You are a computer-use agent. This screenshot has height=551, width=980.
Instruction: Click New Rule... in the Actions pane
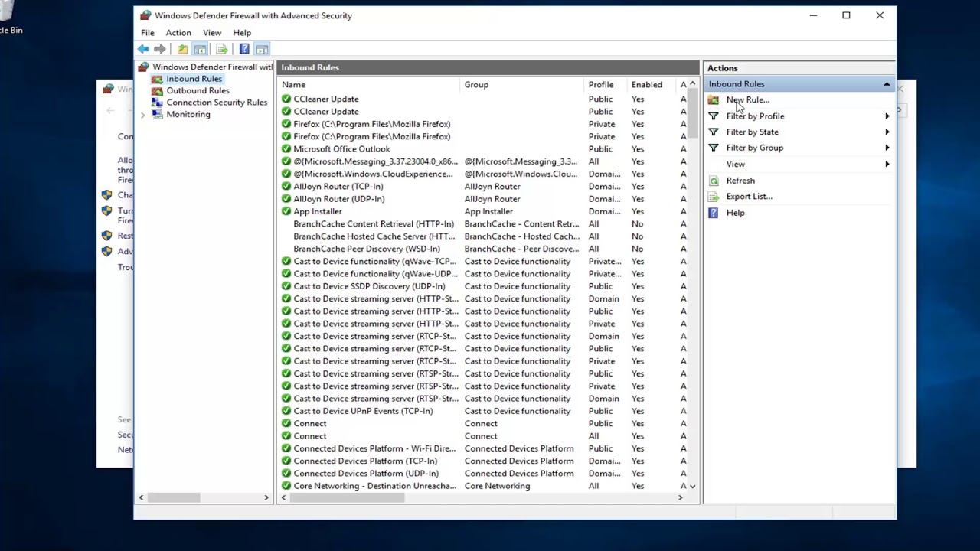748,100
